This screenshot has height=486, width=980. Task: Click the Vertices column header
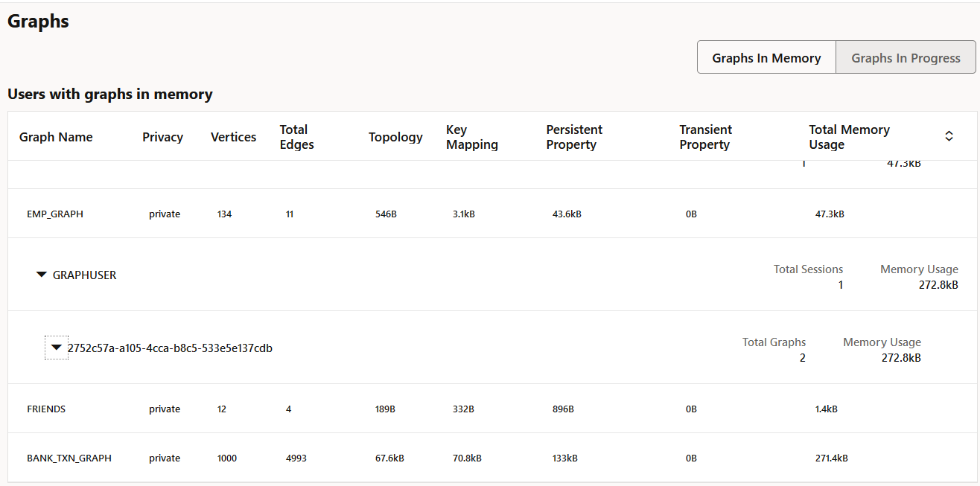coord(233,137)
